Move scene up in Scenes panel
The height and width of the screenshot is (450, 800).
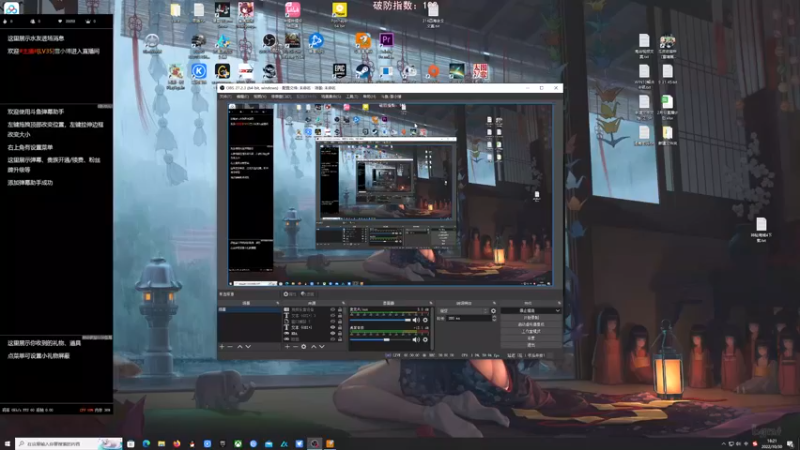[x=239, y=346]
